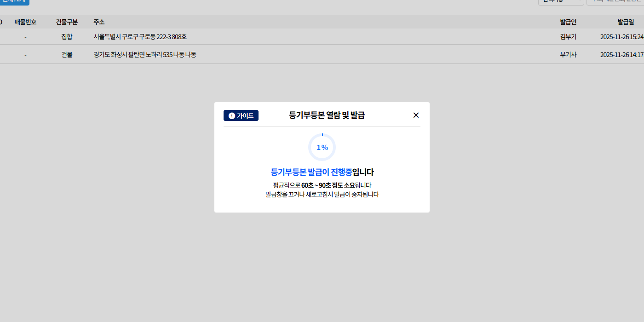Screen dimensions: 644x322
Task: Click the 발급인 column header
Action: tap(568, 22)
